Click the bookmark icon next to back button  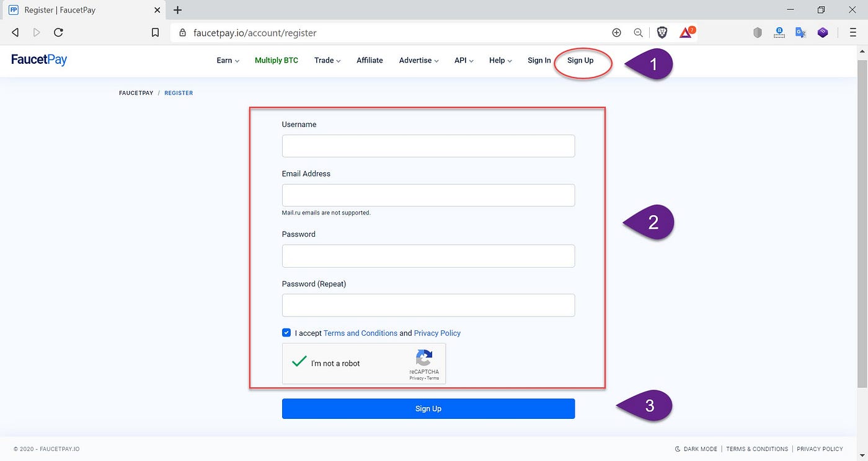155,32
